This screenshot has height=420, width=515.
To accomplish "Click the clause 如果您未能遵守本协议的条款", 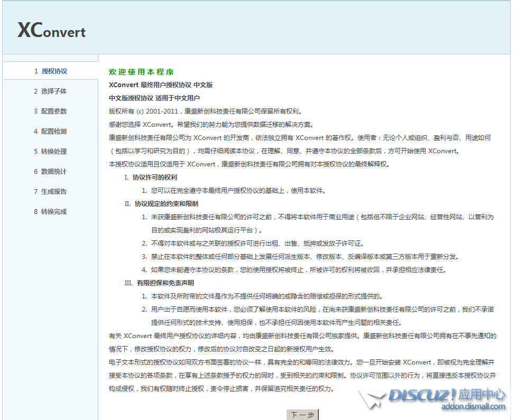I will [299, 270].
